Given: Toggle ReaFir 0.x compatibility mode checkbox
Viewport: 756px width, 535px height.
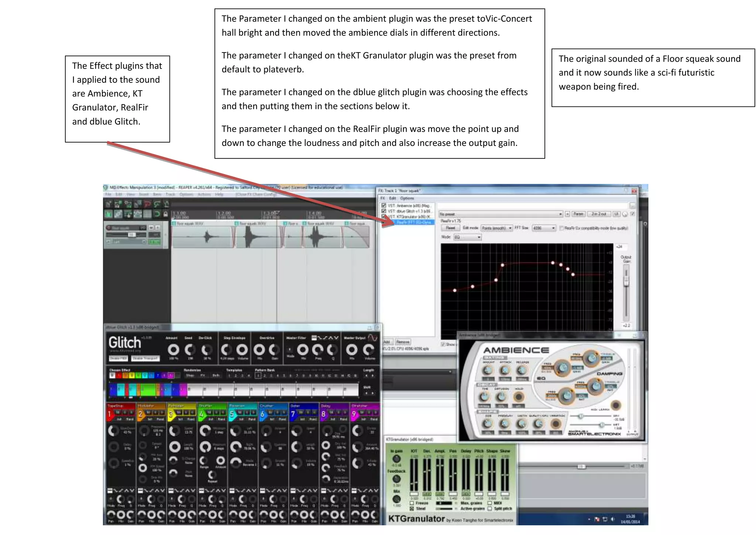Looking at the screenshot, I should coord(561,228).
